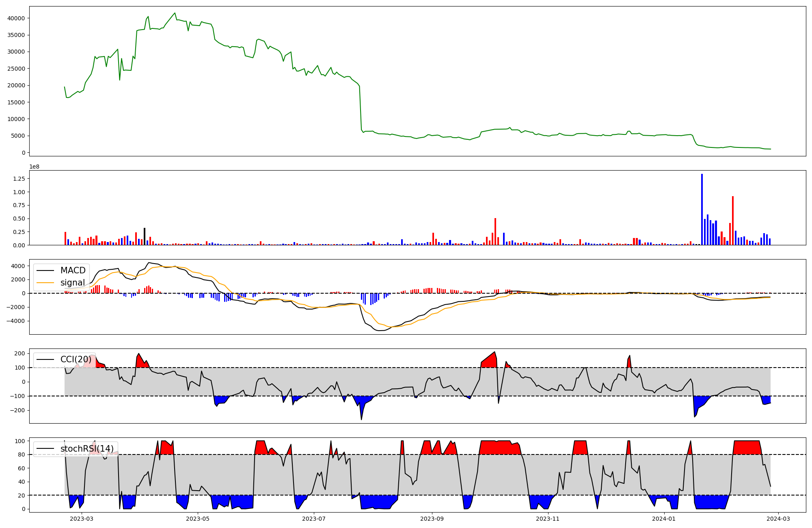Screen dimensions: 812x528
Task: Select the 2024-01 date tick label
Action: pos(664,519)
